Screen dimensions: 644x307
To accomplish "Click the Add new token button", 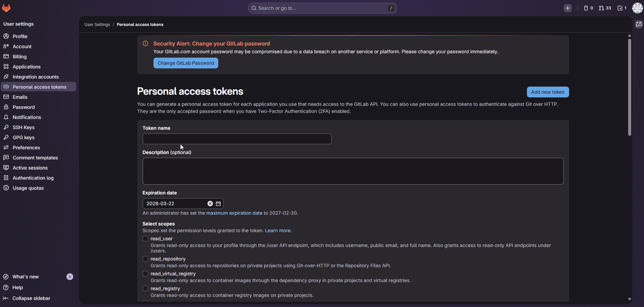I will pyautogui.click(x=548, y=92).
